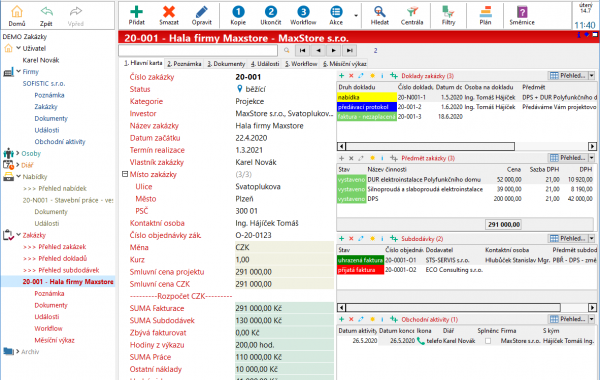
Task: Click Přehled button in Obchodní aktivity panel
Action: (x=568, y=319)
